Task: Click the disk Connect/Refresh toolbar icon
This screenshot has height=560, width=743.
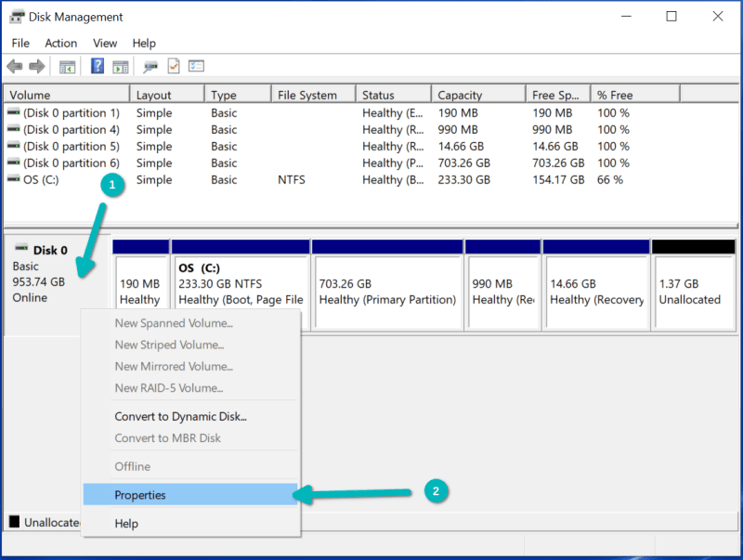Action: [150, 67]
